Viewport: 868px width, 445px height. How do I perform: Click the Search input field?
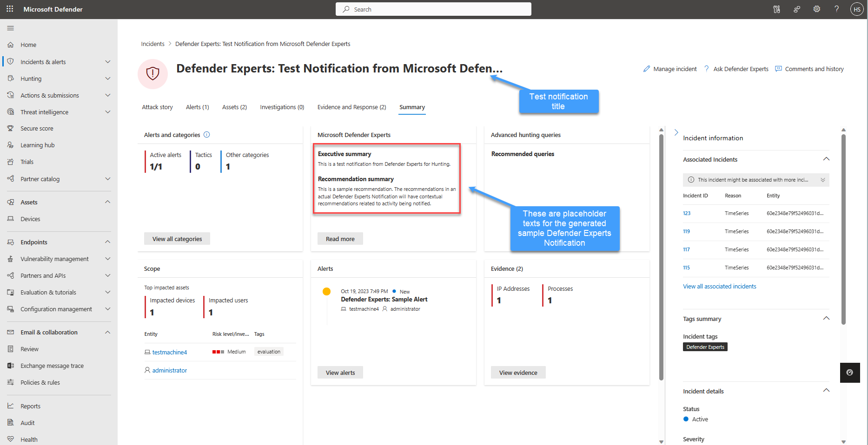[433, 9]
